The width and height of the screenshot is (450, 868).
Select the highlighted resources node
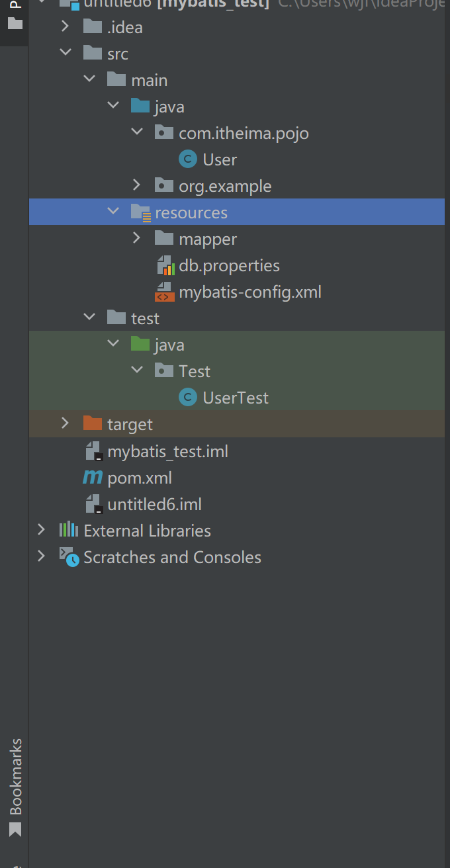(192, 212)
